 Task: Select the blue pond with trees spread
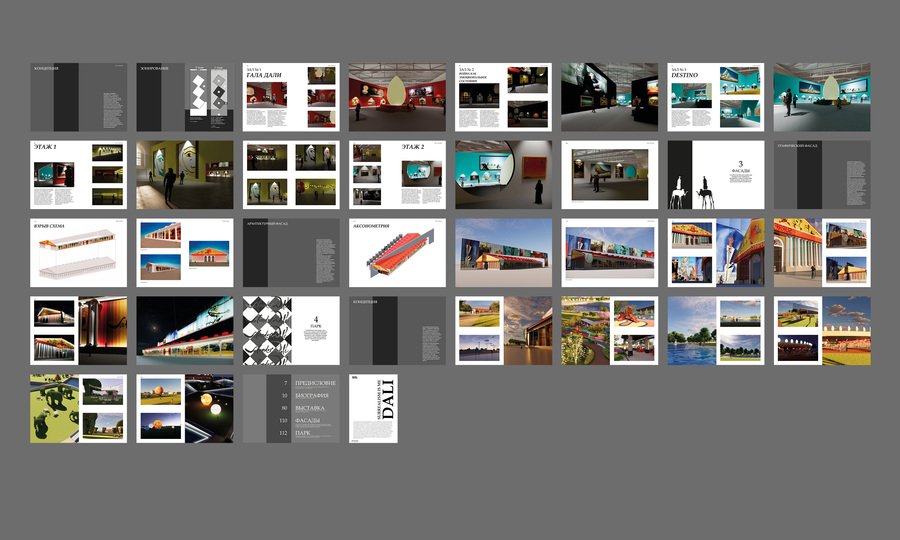coord(716,331)
